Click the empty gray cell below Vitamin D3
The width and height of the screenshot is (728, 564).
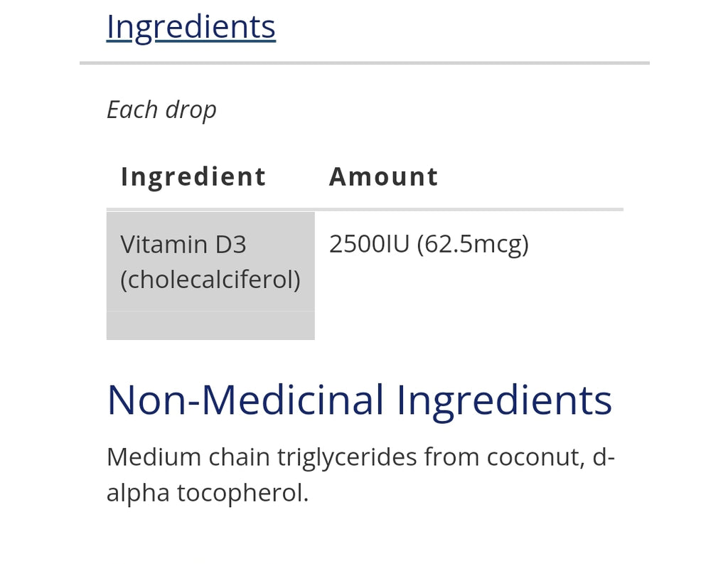click(210, 325)
